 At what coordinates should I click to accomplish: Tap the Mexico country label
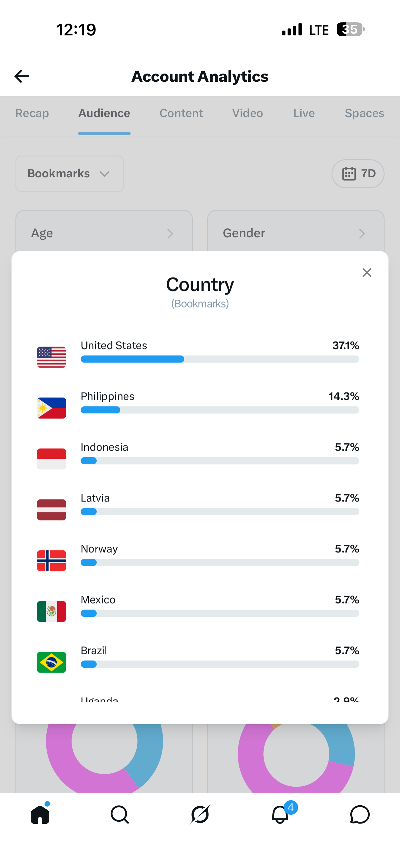(x=98, y=600)
